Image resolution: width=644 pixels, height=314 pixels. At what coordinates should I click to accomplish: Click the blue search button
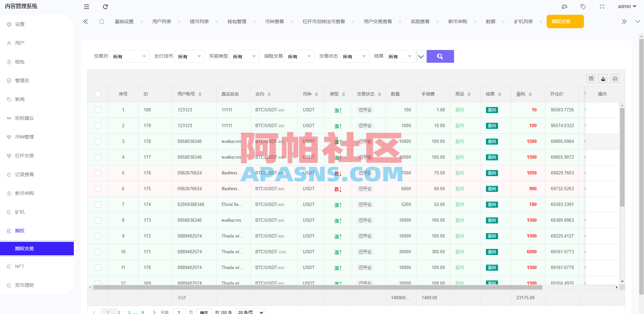pos(440,56)
